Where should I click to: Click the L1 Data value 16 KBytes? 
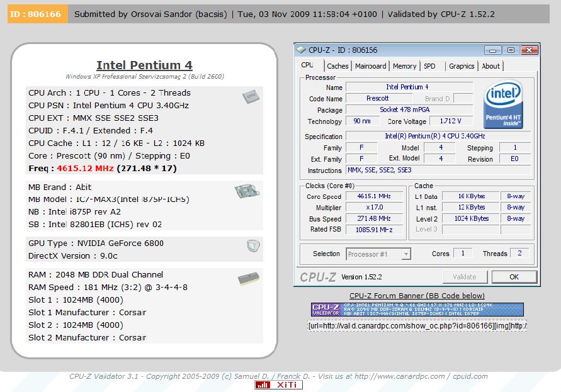[x=471, y=196]
